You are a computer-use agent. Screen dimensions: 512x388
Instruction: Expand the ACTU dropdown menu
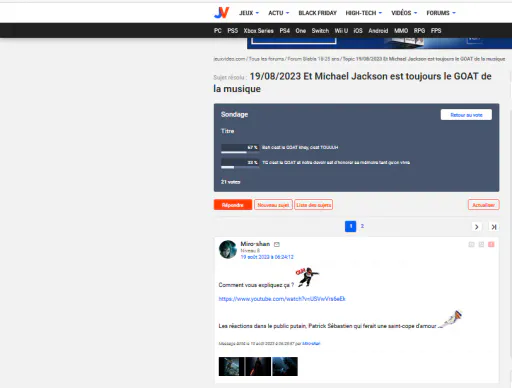tap(279, 13)
